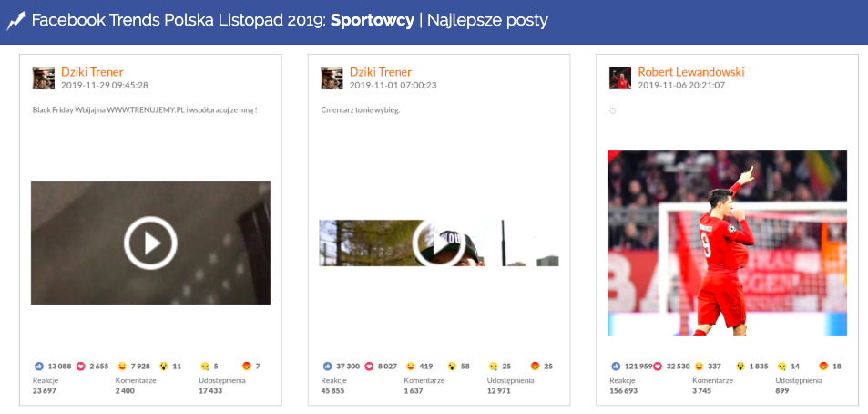
Task: Play the 'Cmentarz to nie wybieg' video
Action: pyautogui.click(x=439, y=243)
